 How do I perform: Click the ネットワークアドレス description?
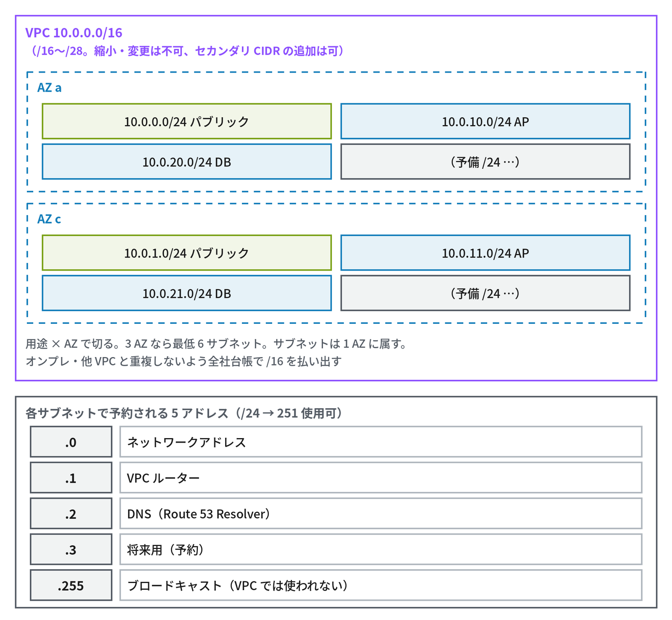[x=381, y=442]
